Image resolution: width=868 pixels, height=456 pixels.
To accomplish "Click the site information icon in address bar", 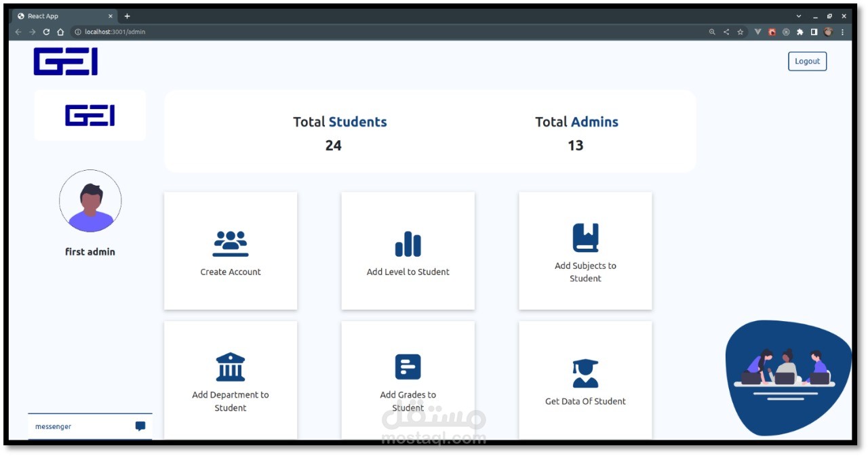I will click(x=78, y=32).
